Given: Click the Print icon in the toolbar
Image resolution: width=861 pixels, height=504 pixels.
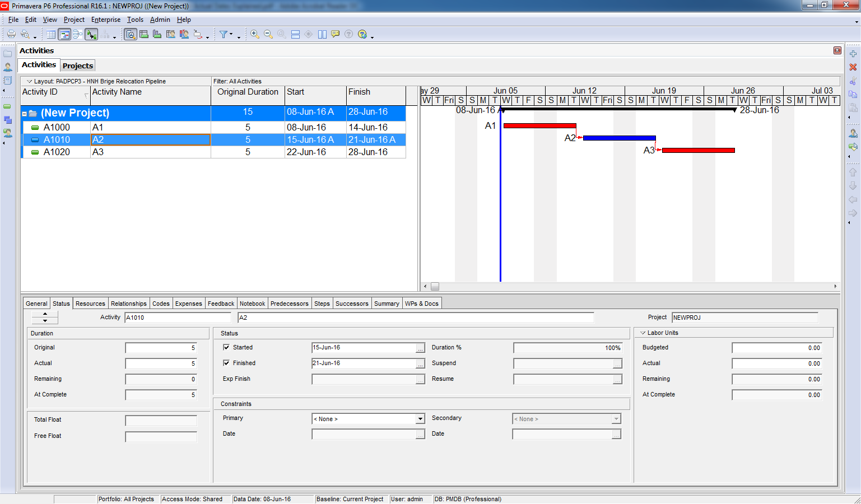Looking at the screenshot, I should (11, 34).
